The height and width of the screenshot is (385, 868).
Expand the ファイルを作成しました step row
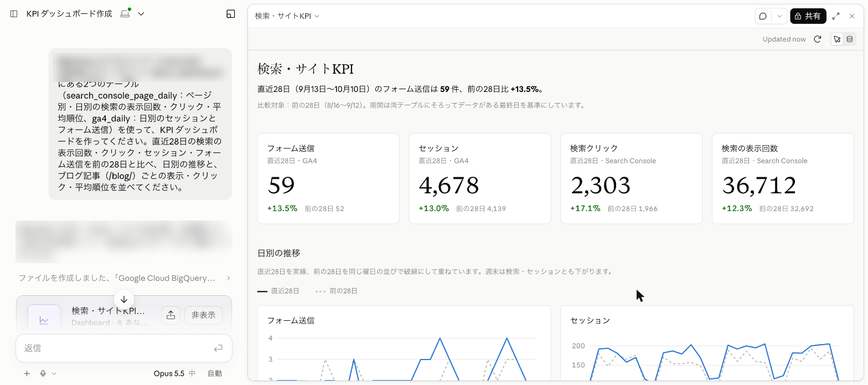pyautogui.click(x=125, y=278)
